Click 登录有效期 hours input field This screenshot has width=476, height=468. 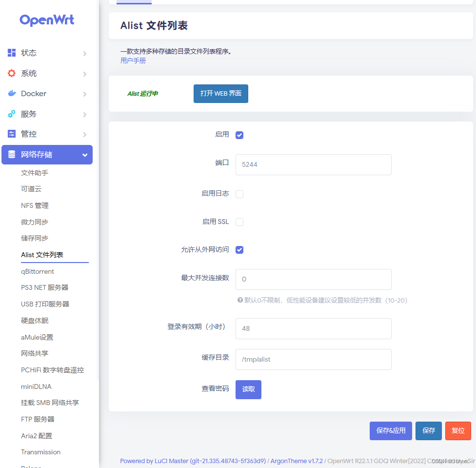coord(313,328)
